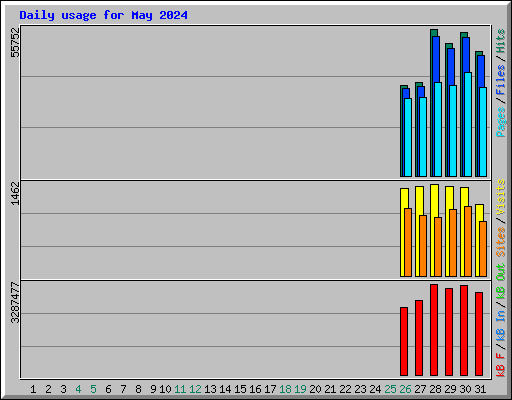Click the orange Sites bar for day 26
Image resolution: width=512 pixels, height=400 pixels.
click(408, 242)
